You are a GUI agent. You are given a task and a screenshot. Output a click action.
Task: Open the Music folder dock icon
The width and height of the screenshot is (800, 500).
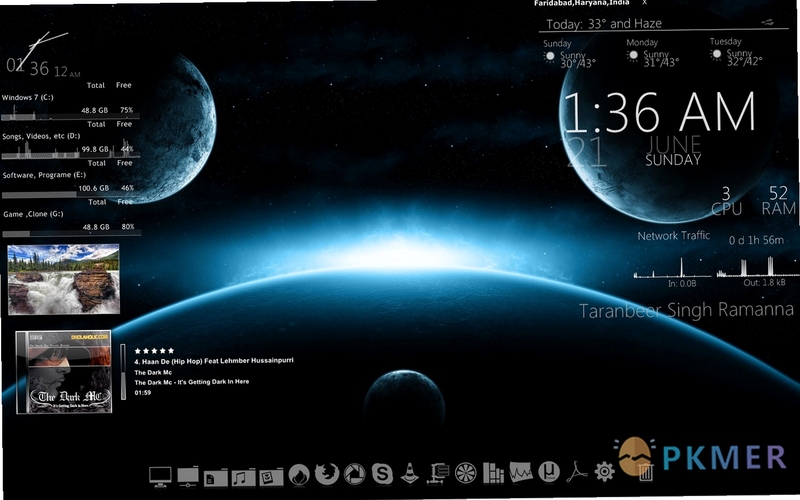tap(243, 477)
